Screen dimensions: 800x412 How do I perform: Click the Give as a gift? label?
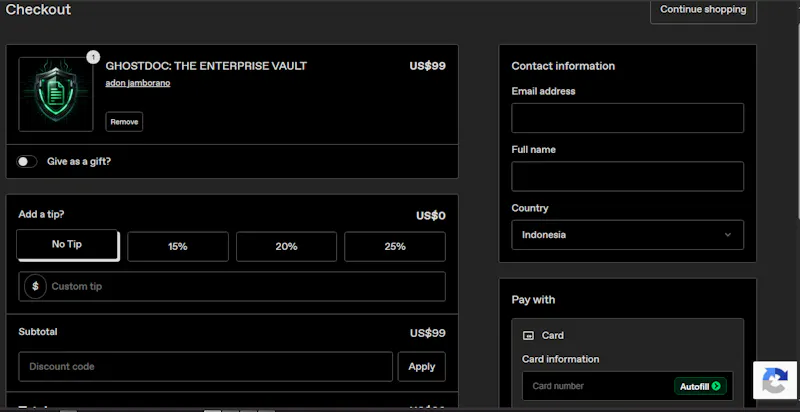[79, 162]
